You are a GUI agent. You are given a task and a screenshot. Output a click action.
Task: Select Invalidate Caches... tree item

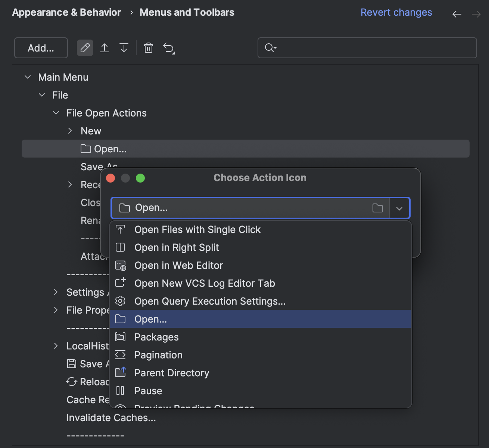111,418
